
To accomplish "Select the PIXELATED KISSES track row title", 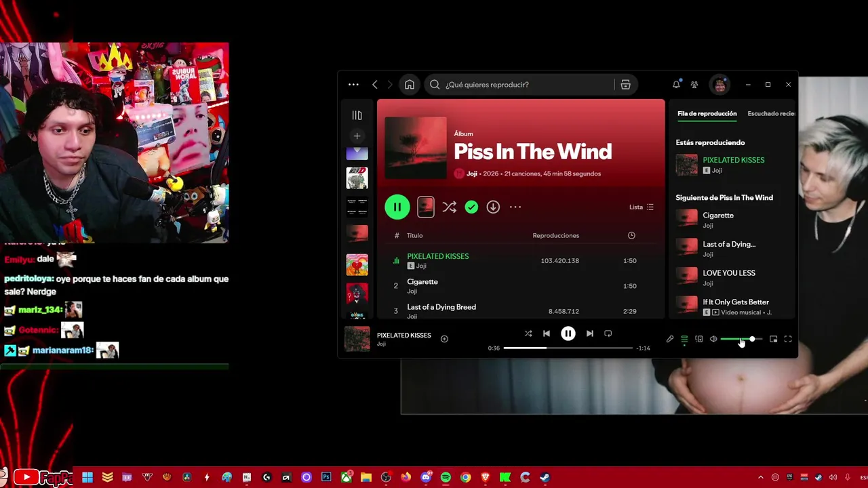I will point(438,256).
